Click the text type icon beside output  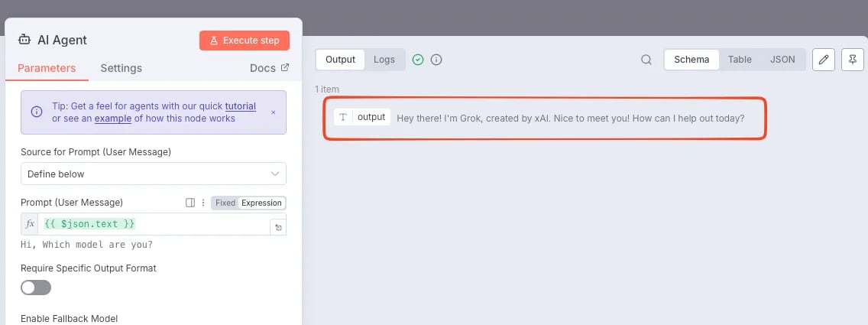(343, 117)
